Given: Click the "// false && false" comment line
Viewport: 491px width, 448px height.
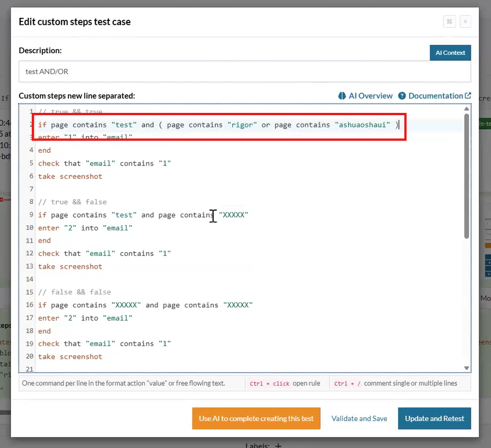Looking at the screenshot, I should pos(74,292).
